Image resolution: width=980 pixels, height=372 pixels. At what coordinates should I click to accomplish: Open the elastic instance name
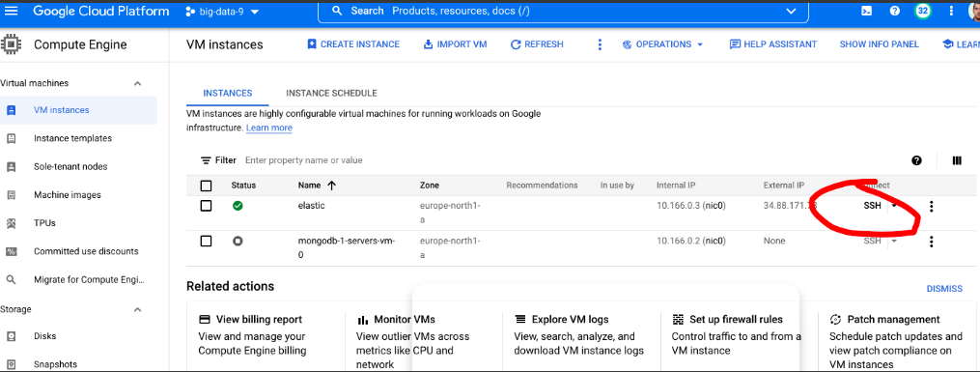point(311,205)
